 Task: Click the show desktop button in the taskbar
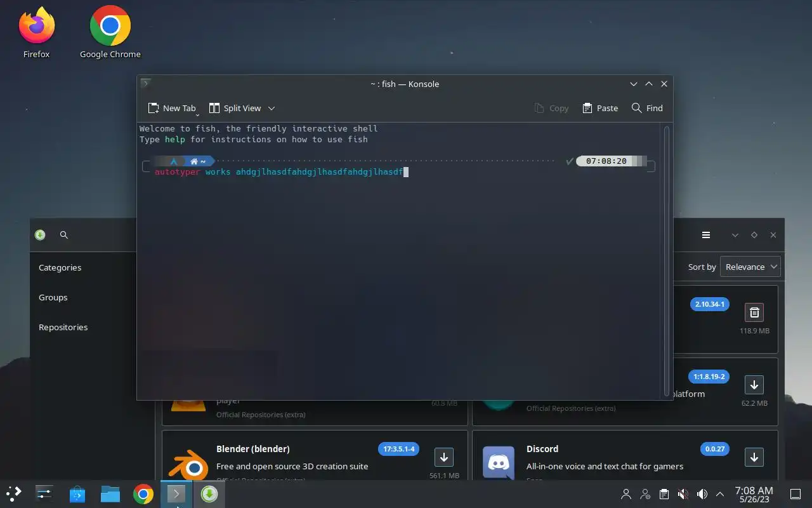coord(795,494)
